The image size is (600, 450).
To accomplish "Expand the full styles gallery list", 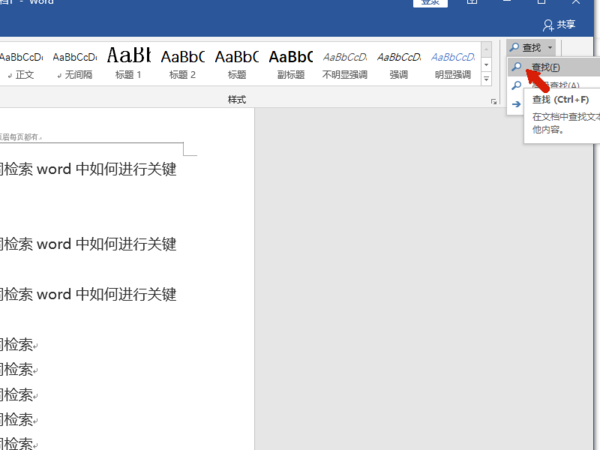I will [486, 79].
